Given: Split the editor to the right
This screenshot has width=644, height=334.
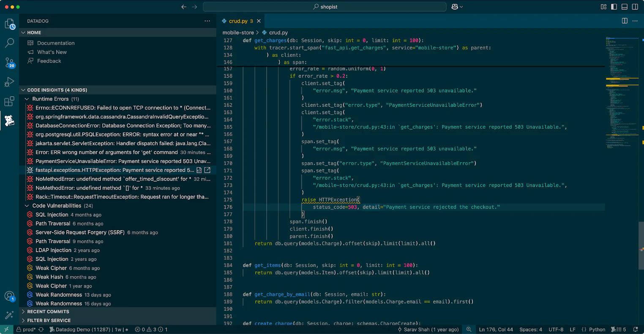Looking at the screenshot, I should point(625,21).
